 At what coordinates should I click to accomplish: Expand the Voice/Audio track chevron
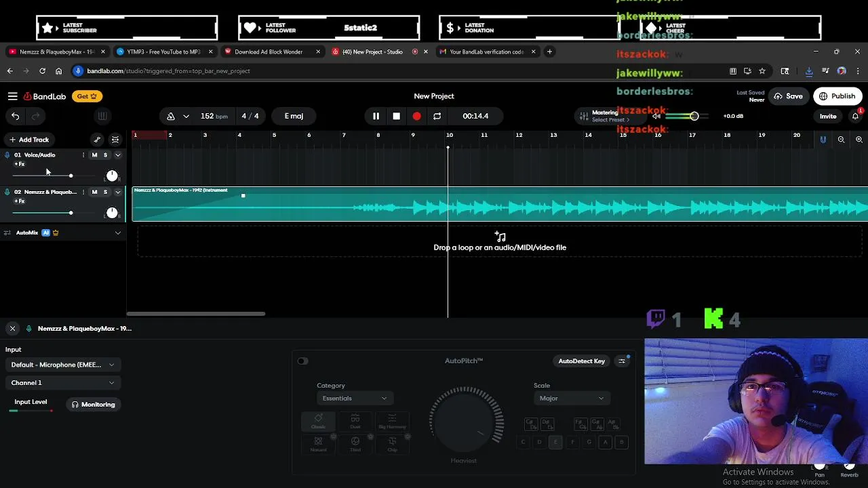[x=117, y=155]
